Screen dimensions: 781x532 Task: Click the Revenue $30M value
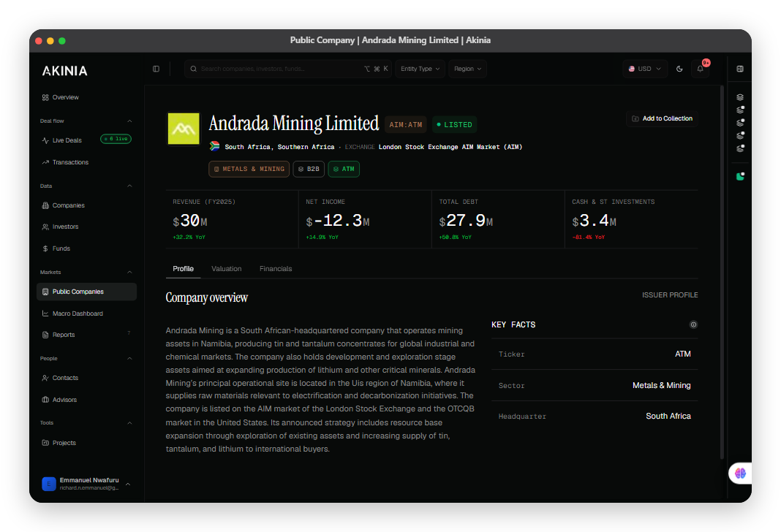point(190,221)
